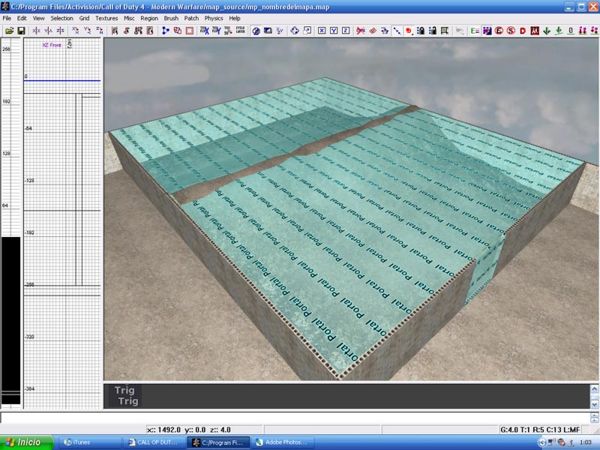Click the first green down-arrow icon
This screenshot has width=600, height=450.
(x=546, y=31)
